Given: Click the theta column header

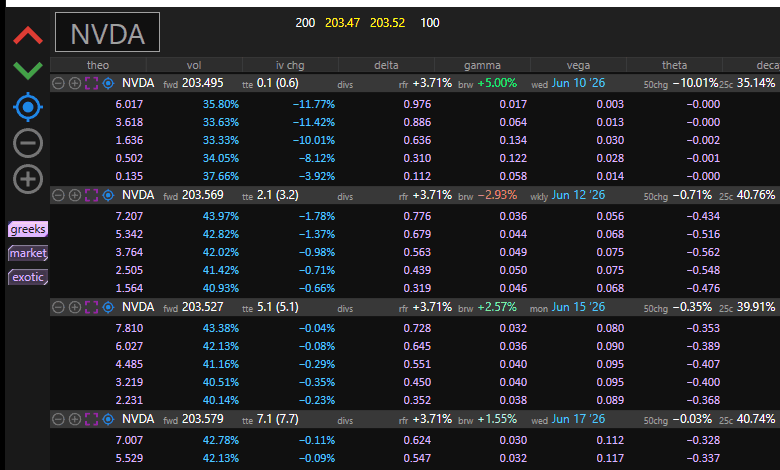Looking at the screenshot, I should [x=674, y=65].
